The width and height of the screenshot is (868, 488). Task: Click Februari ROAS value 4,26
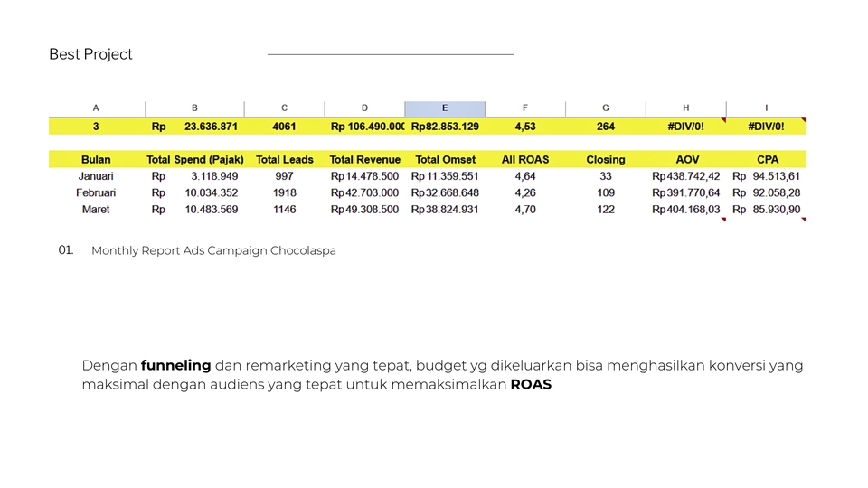pos(525,192)
